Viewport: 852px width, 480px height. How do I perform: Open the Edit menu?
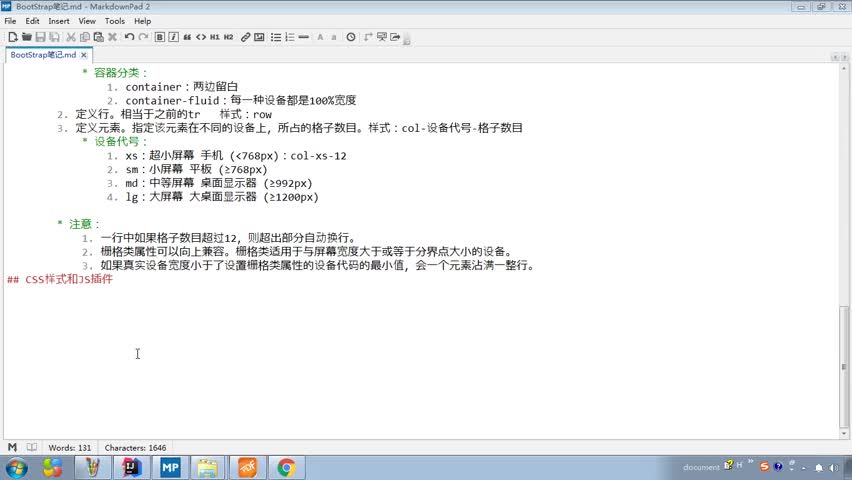(32, 21)
